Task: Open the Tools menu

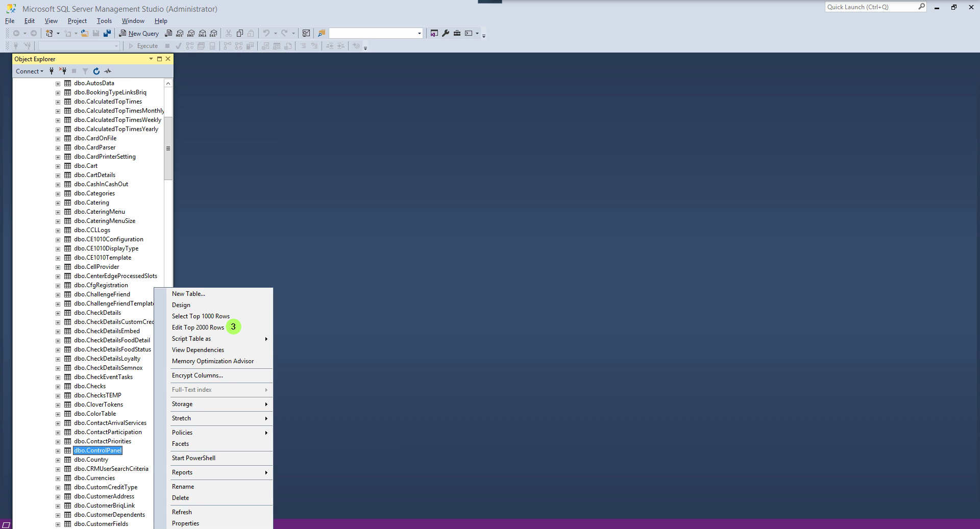Action: click(104, 21)
